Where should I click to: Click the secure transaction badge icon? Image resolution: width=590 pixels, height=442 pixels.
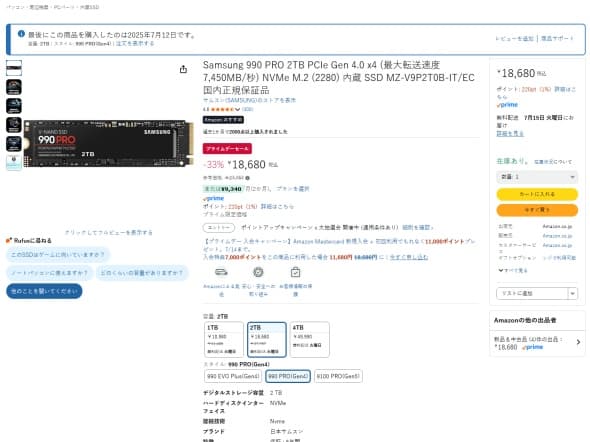(x=258, y=272)
